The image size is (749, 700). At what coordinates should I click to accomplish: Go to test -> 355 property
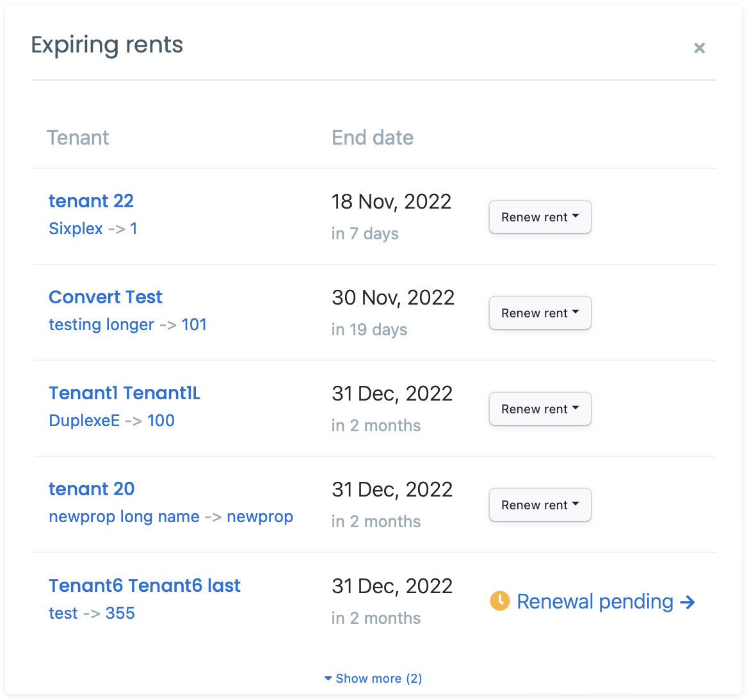[x=92, y=613]
